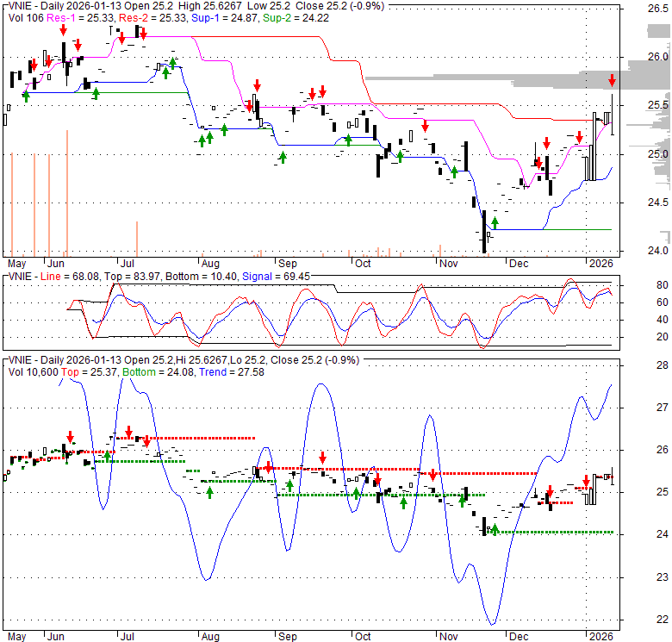Image resolution: width=672 pixels, height=642 pixels.
Task: Click the red arrow above the late August candle
Action: click(x=256, y=87)
